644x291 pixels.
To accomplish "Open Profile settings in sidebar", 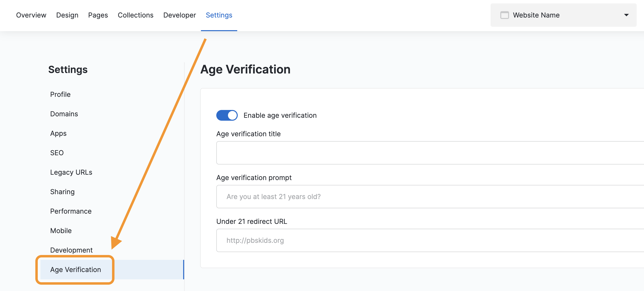I will (60, 94).
